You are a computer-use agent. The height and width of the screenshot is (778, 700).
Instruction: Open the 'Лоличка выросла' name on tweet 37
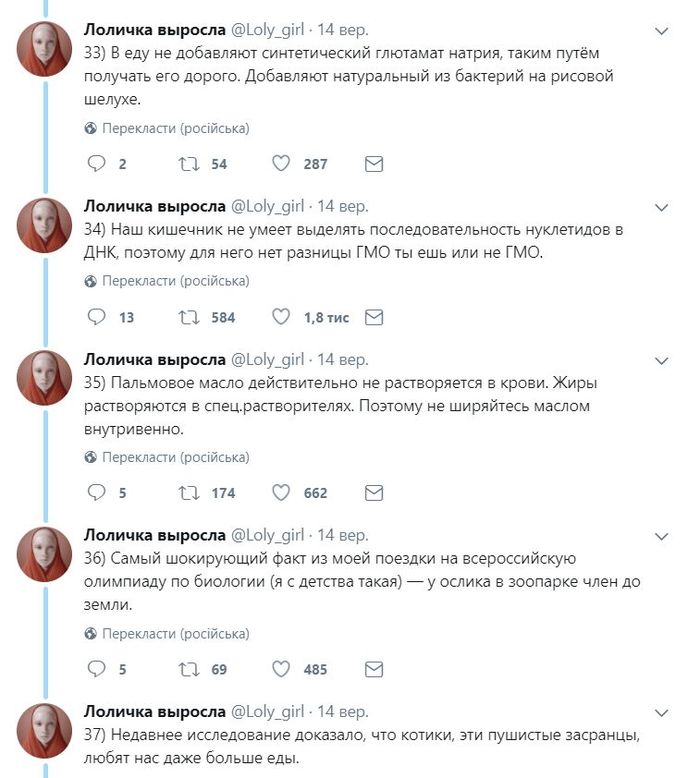click(154, 711)
